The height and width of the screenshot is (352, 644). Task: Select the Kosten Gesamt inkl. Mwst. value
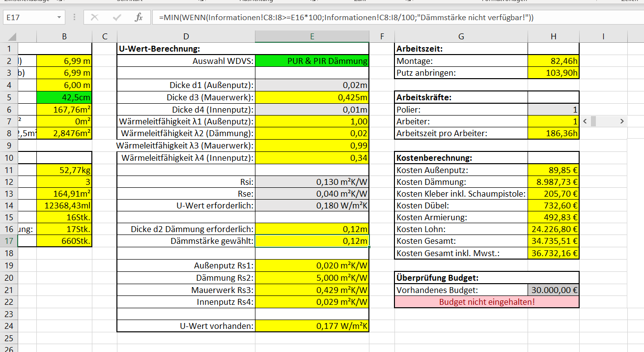tap(553, 253)
